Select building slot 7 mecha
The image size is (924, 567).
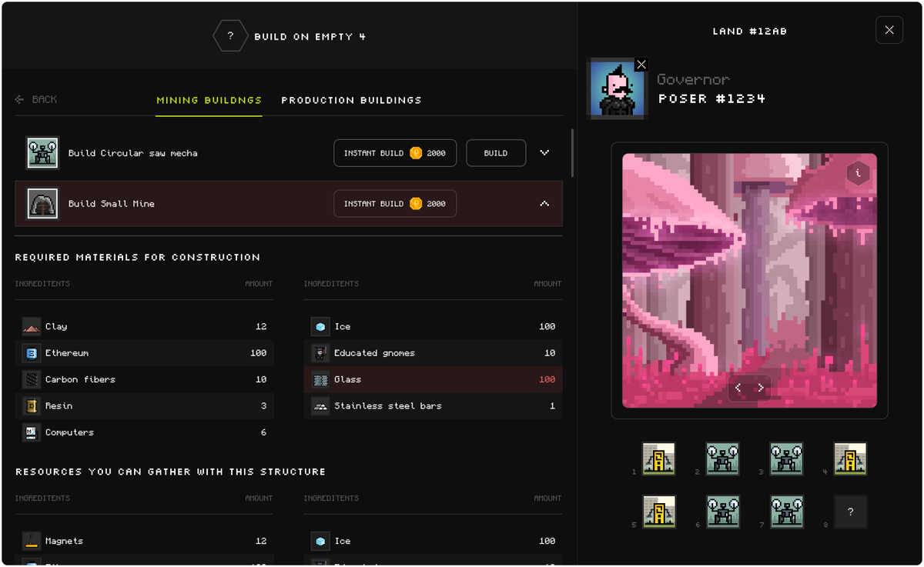click(x=786, y=512)
